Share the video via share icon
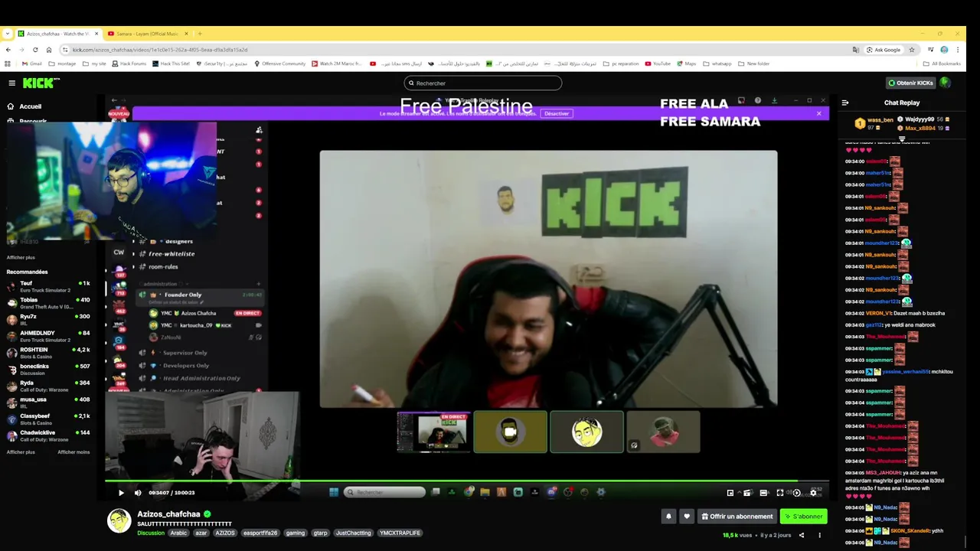 tap(802, 535)
